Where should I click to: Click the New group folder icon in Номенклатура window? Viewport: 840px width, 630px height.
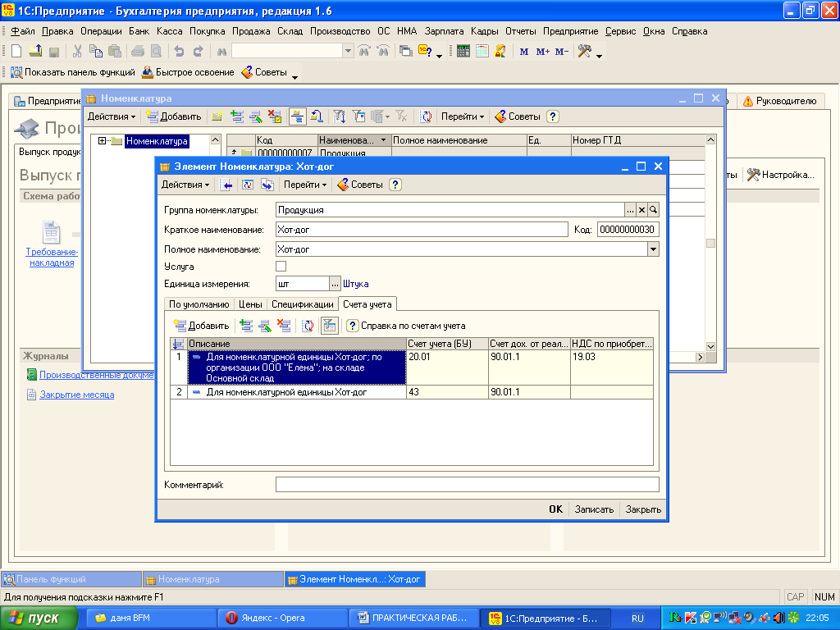pyautogui.click(x=217, y=116)
